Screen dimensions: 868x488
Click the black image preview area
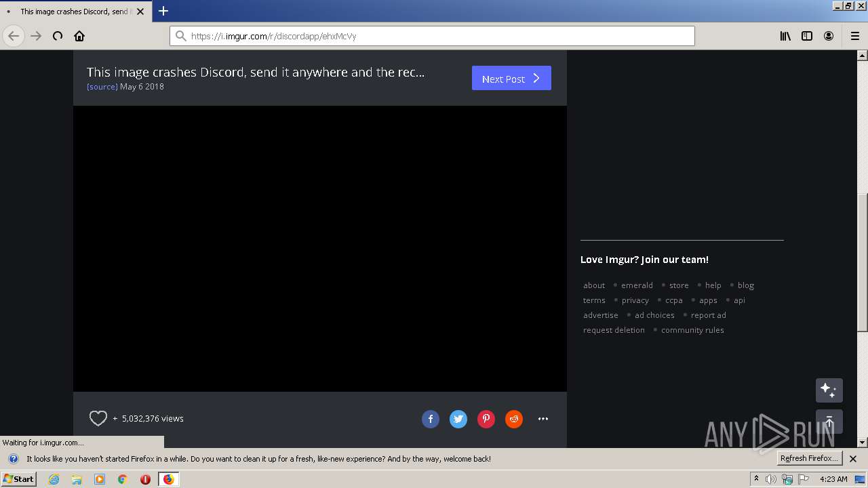click(320, 249)
